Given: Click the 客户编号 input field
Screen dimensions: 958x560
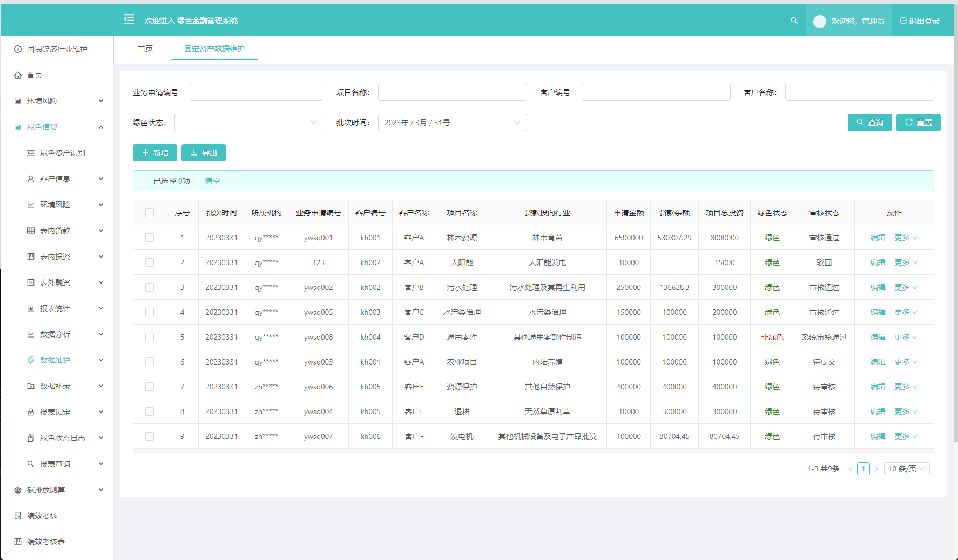Looking at the screenshot, I should (x=656, y=92).
